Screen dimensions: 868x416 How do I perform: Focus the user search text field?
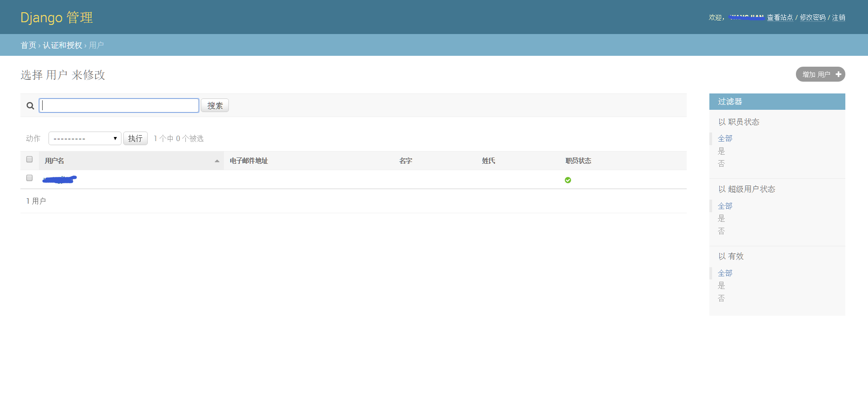pyautogui.click(x=119, y=106)
